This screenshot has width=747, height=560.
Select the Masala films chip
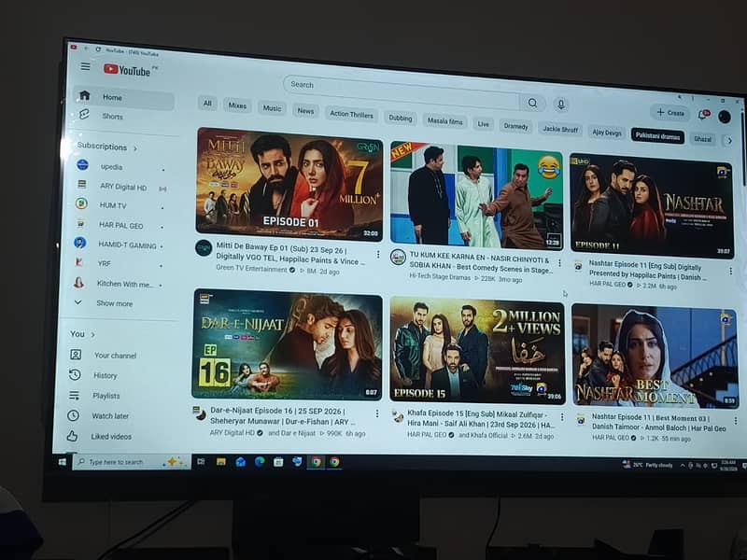tap(445, 121)
